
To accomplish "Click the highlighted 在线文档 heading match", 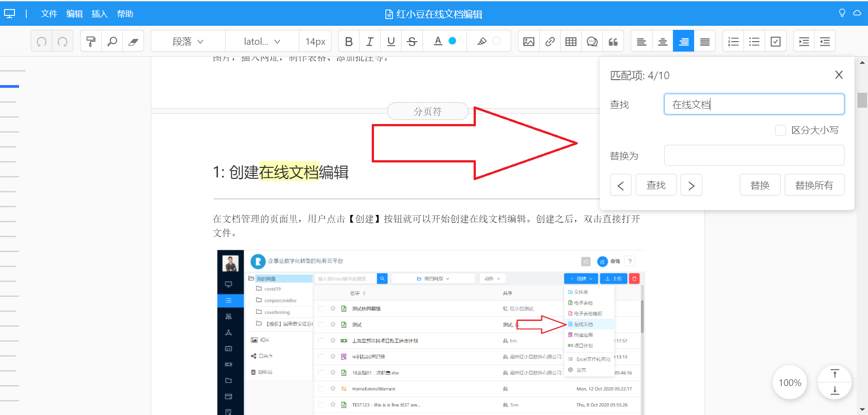I will pos(289,172).
